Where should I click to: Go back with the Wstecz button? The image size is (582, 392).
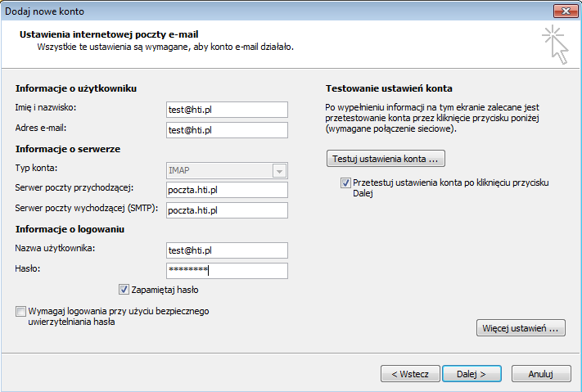[x=410, y=374]
